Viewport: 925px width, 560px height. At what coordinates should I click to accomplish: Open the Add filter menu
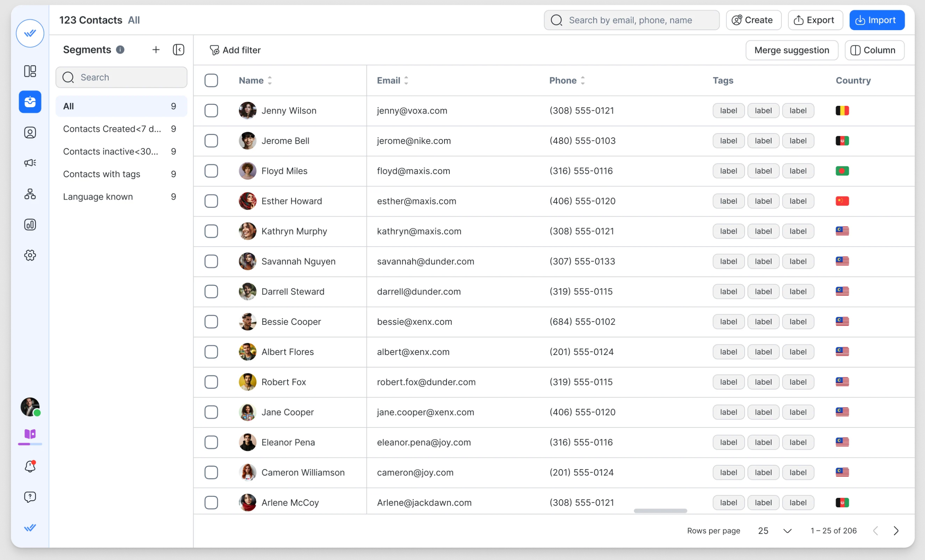235,50
